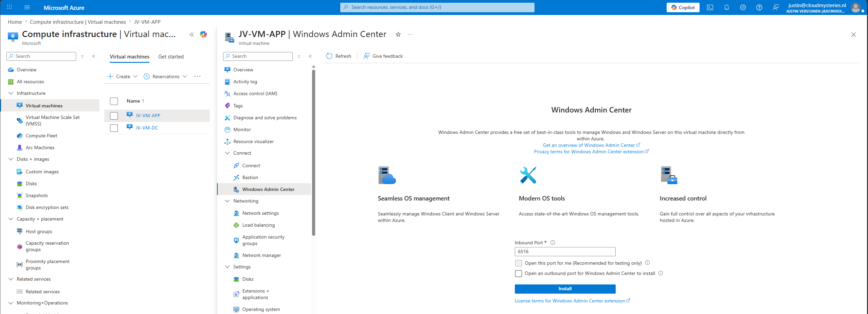868x314 pixels.
Task: Favorite JV-VM-APP with the star icon
Action: click(x=398, y=34)
